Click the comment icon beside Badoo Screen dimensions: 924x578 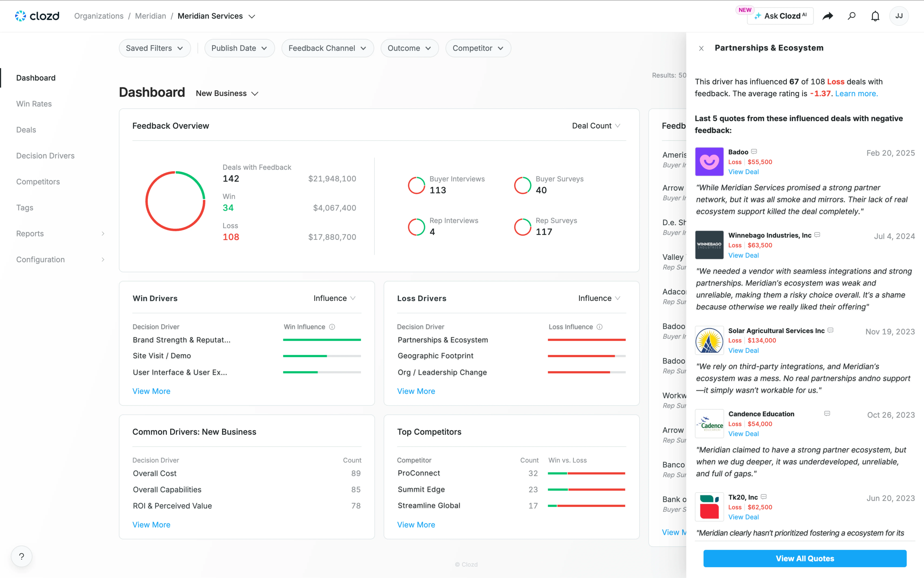click(x=754, y=152)
